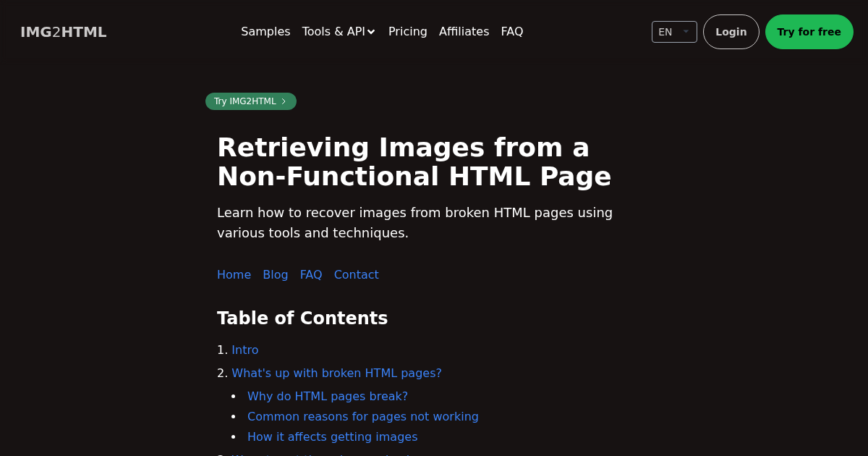Image resolution: width=868 pixels, height=456 pixels.
Task: Follow the Home breadcrumb link
Action: [234, 274]
